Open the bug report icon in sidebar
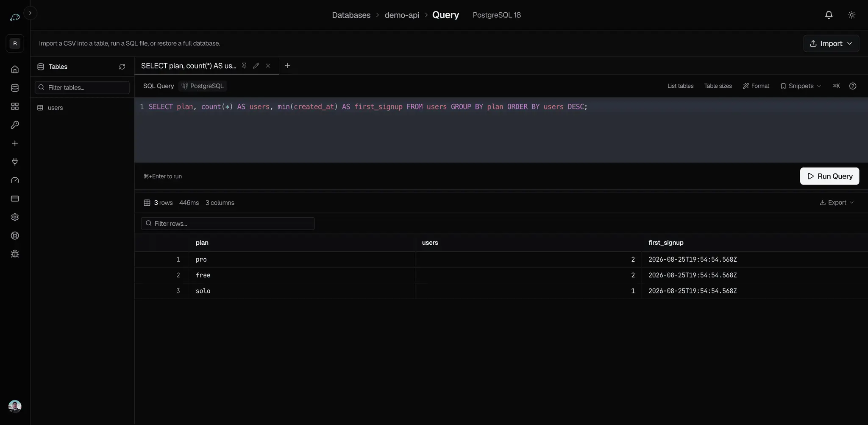The image size is (868, 425). [x=15, y=254]
